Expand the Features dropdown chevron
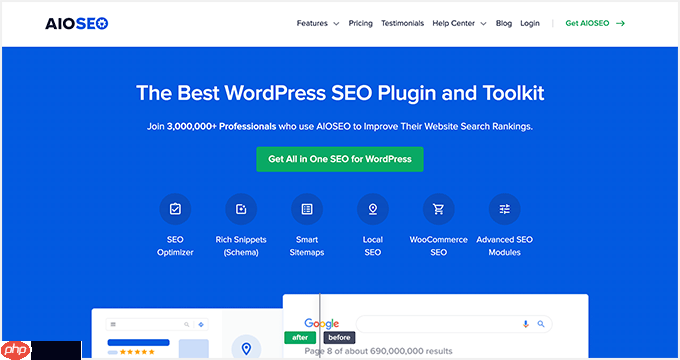The image size is (680, 360). click(336, 24)
